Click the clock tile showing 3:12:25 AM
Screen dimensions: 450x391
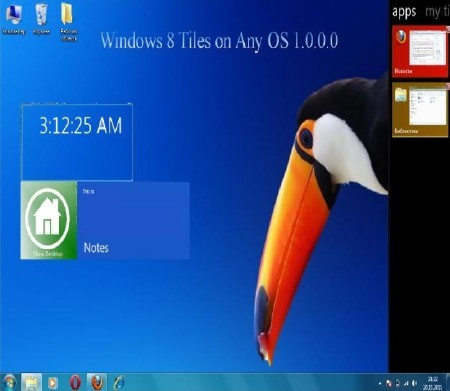(77, 142)
